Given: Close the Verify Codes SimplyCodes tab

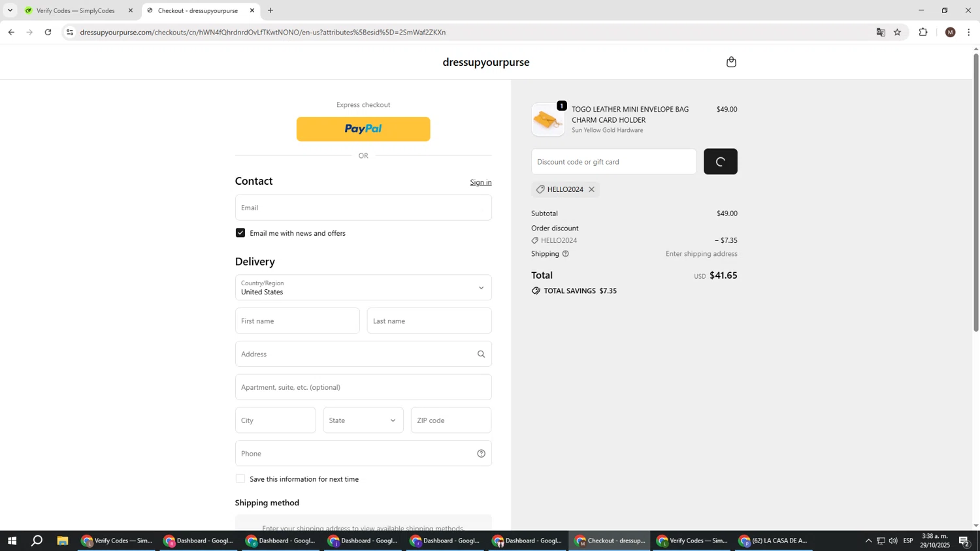Looking at the screenshot, I should tap(131, 10).
